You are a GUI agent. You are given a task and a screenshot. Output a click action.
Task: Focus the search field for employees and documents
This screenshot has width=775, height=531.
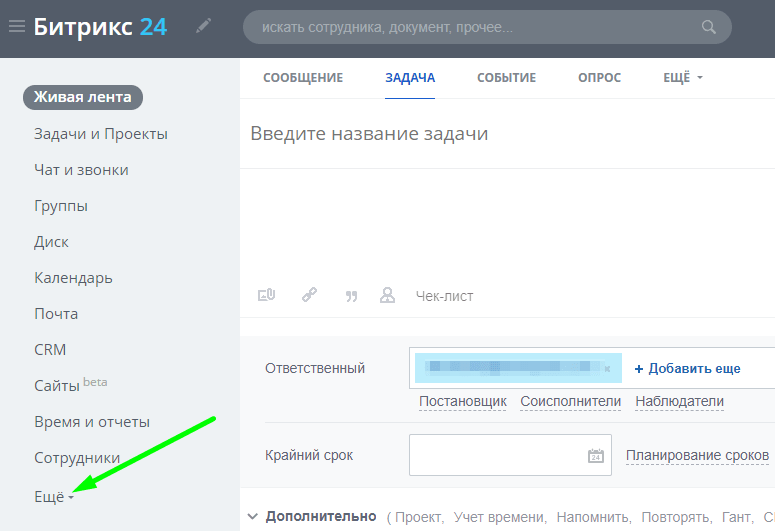487,27
